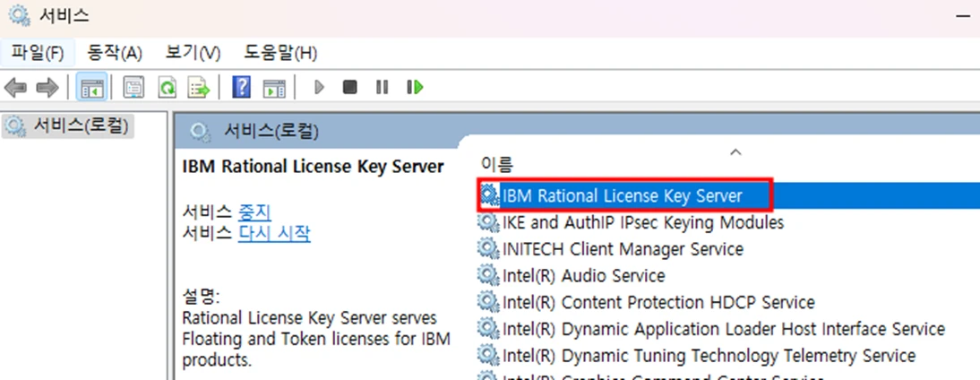The height and width of the screenshot is (380, 980).
Task: Select IBM Rational License Key Server row
Action: coord(728,195)
